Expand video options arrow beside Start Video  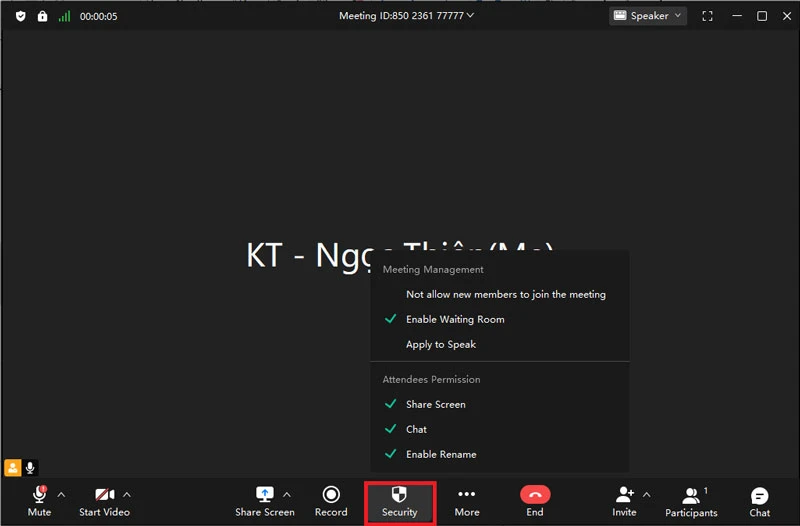click(x=127, y=494)
